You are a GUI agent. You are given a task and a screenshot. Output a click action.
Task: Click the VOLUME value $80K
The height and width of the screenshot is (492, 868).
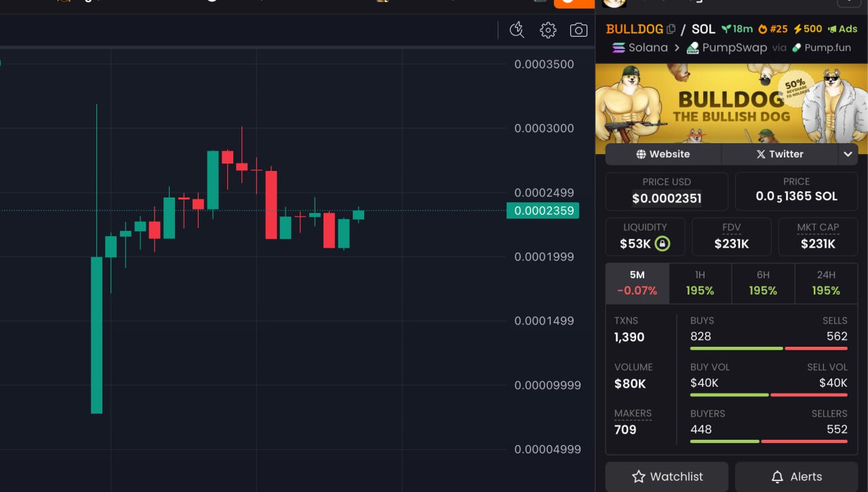point(630,384)
